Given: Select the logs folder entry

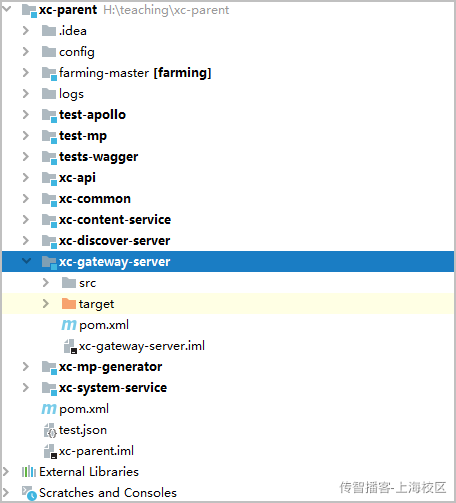Looking at the screenshot, I should click(x=71, y=94).
